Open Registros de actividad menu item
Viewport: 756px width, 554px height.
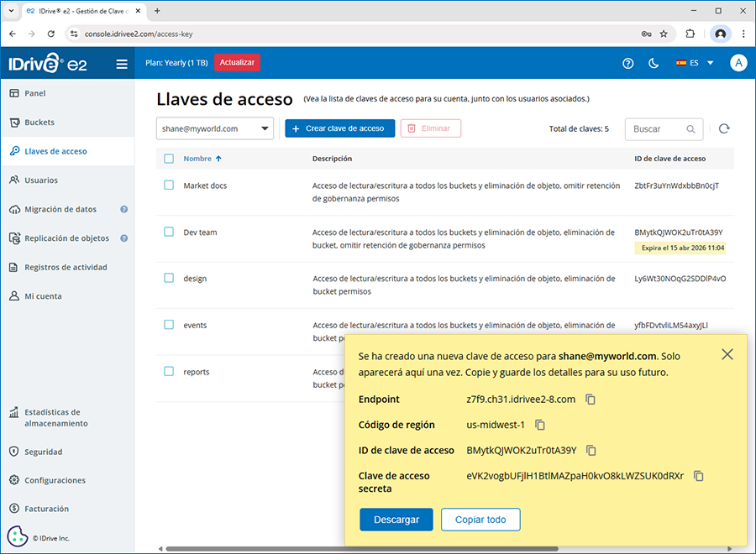tap(66, 268)
